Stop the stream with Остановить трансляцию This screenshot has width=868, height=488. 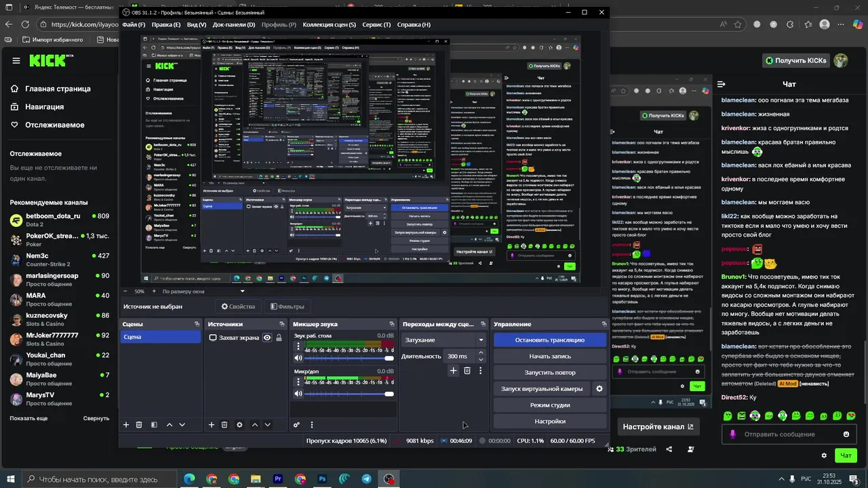[x=549, y=340]
